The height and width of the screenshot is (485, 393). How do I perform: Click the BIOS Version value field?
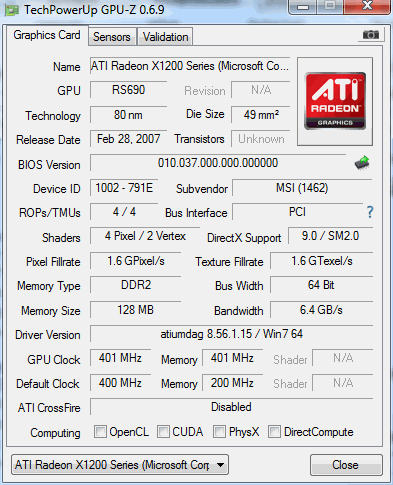pos(218,163)
